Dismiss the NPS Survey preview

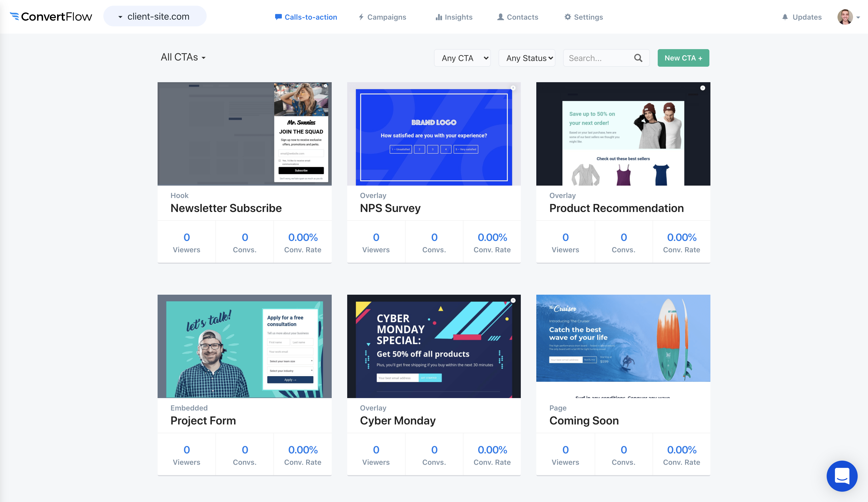coord(513,88)
